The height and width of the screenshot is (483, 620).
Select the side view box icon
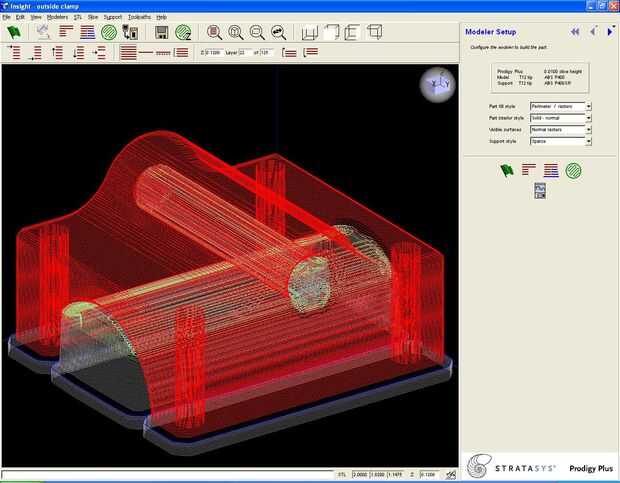click(352, 32)
